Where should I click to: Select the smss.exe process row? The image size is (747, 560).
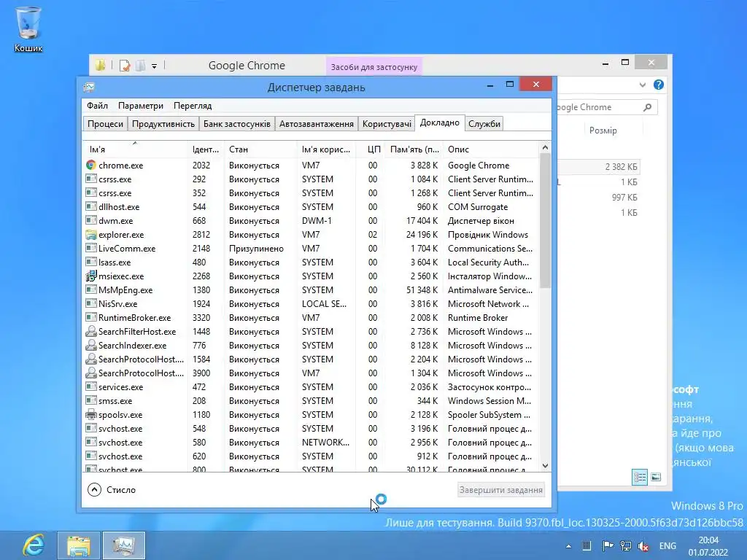311,400
